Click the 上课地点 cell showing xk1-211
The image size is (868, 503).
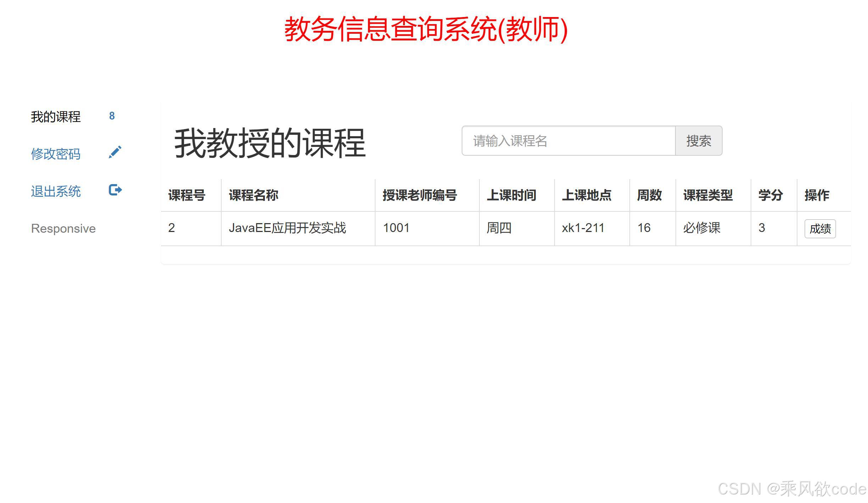click(583, 228)
